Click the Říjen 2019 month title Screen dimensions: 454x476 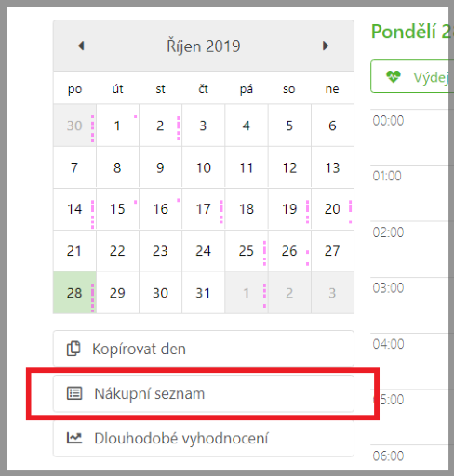[x=204, y=46]
